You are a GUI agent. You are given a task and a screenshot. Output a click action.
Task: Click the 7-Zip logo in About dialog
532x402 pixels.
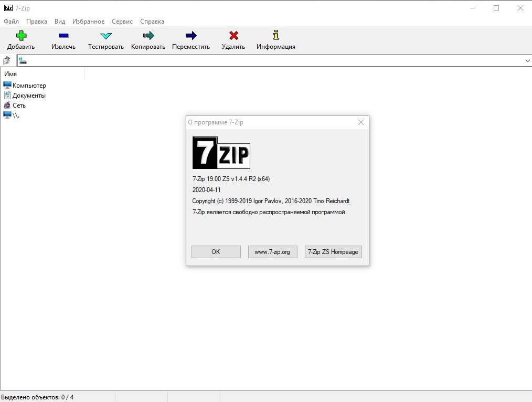[x=221, y=153]
